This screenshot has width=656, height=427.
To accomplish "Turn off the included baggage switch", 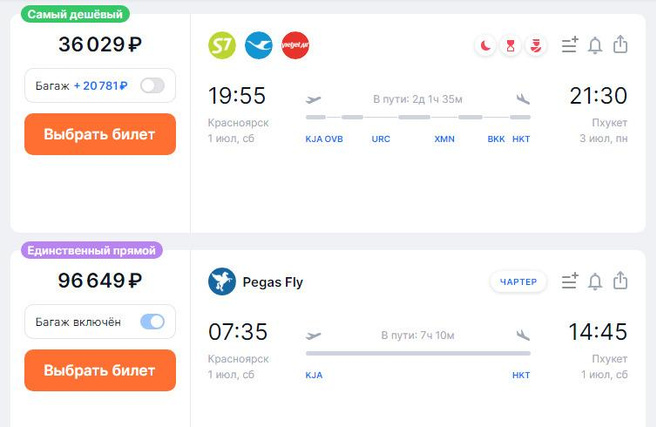I will (152, 322).
